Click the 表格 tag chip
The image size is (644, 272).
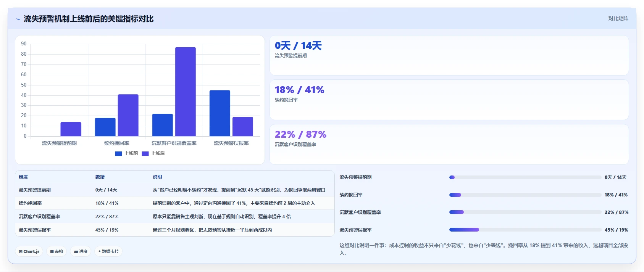(x=57, y=251)
